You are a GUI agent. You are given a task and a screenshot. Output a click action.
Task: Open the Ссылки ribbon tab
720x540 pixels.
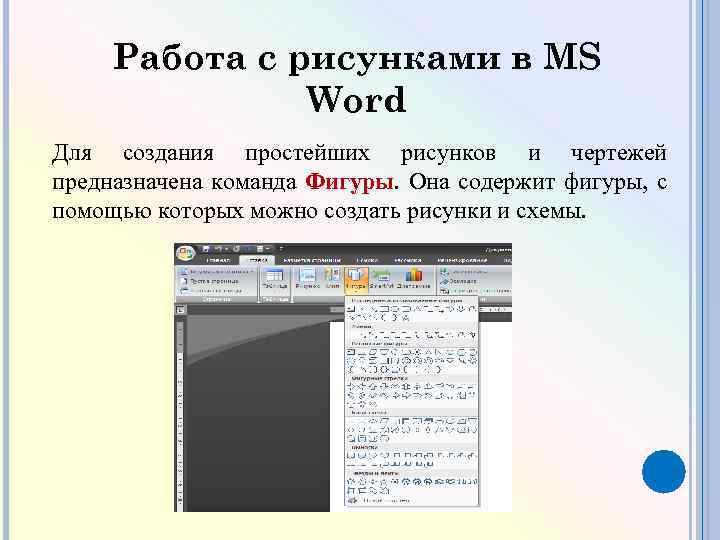tap(367, 260)
